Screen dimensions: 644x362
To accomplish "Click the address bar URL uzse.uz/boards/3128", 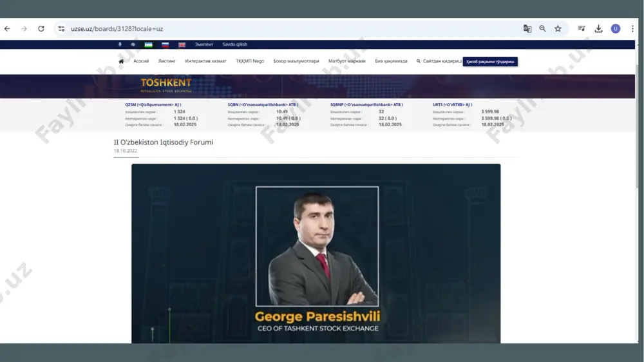I will coord(117,29).
